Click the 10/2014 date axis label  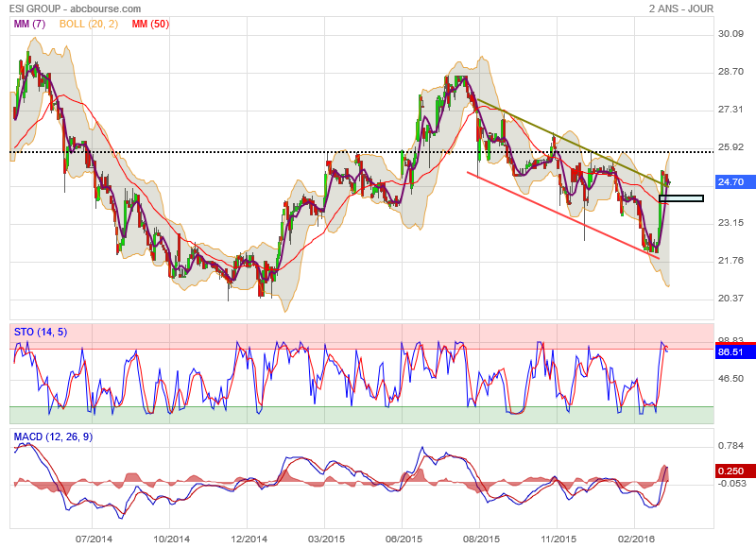click(x=171, y=539)
